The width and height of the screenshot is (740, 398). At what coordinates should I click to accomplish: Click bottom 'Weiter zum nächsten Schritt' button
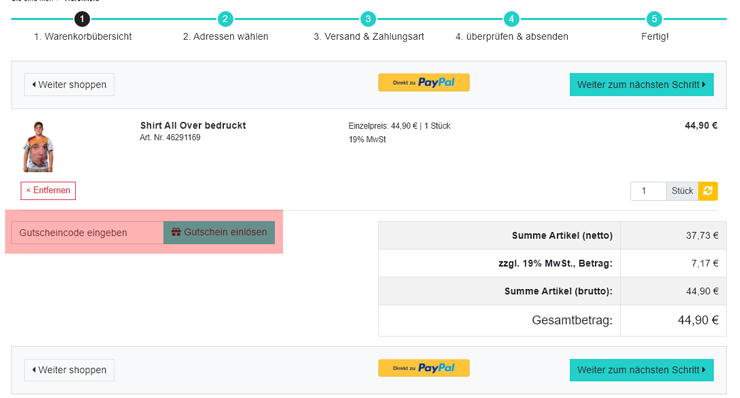pos(641,370)
